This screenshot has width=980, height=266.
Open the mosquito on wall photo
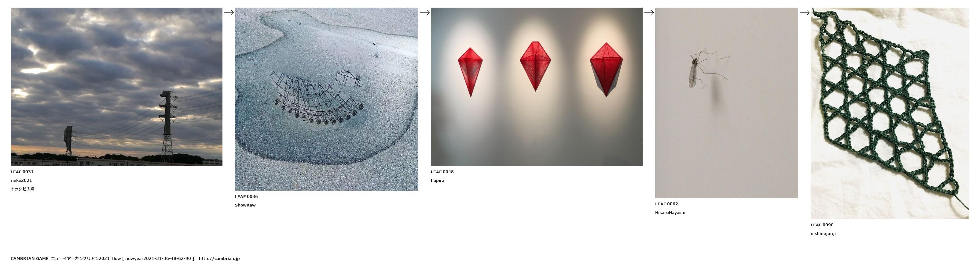pyautogui.click(x=726, y=102)
